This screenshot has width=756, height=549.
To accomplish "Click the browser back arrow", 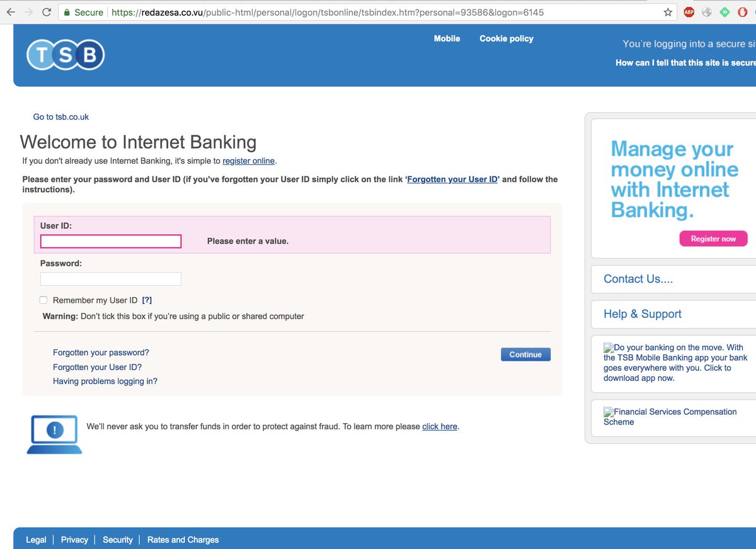I will pos(11,12).
